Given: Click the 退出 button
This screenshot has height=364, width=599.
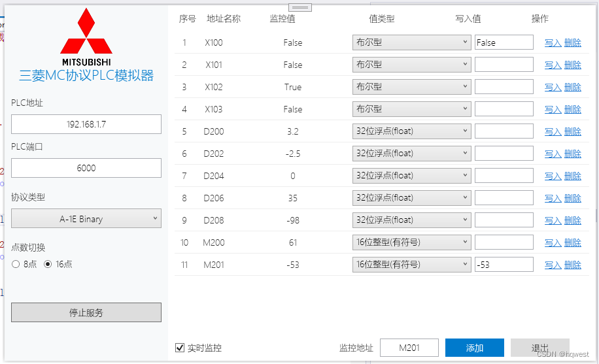Looking at the screenshot, I should tap(539, 348).
